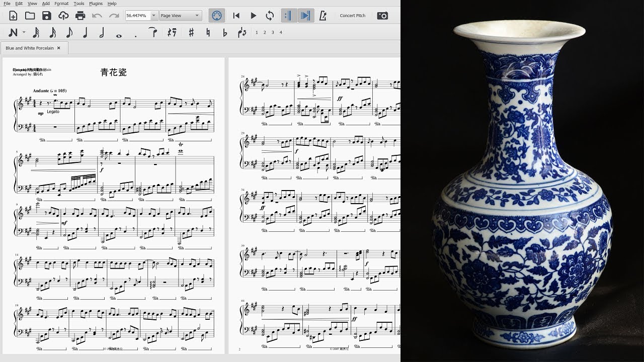
Task: Create a new score with the New icon
Action: click(x=13, y=16)
